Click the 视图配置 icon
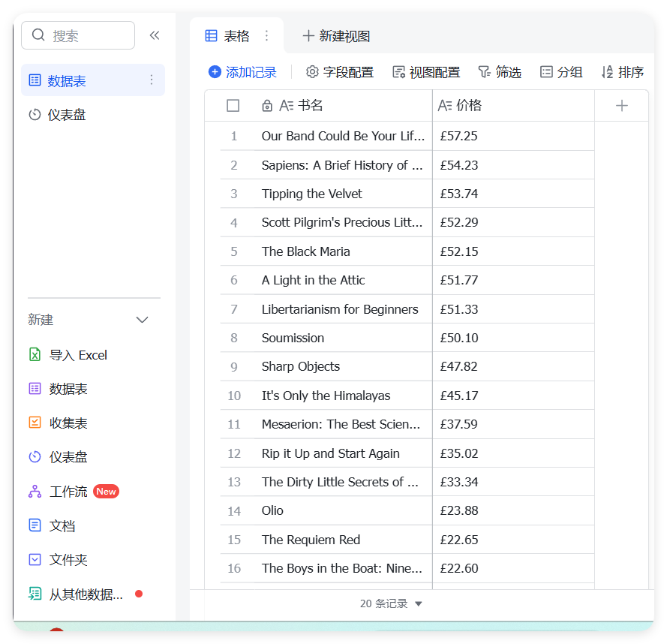 [x=398, y=72]
